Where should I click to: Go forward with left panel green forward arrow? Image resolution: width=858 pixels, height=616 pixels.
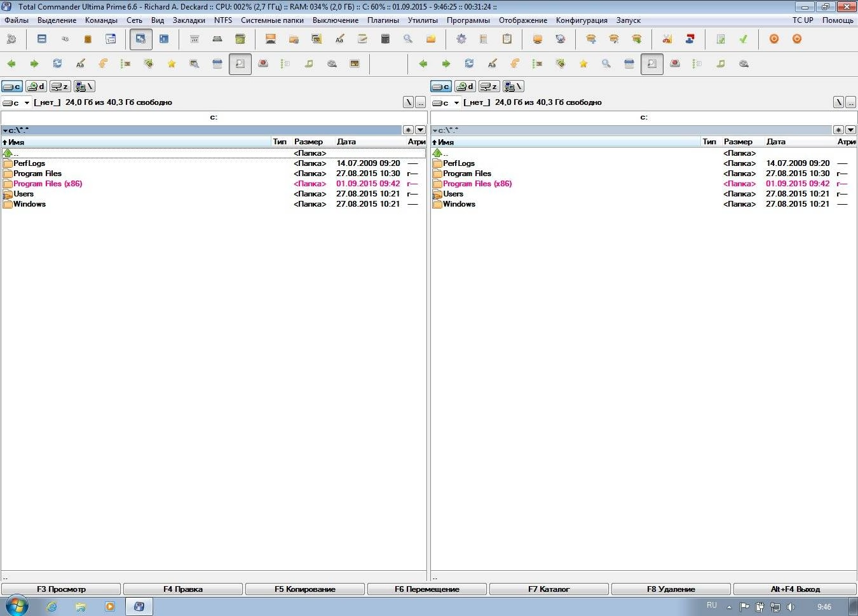pyautogui.click(x=34, y=64)
